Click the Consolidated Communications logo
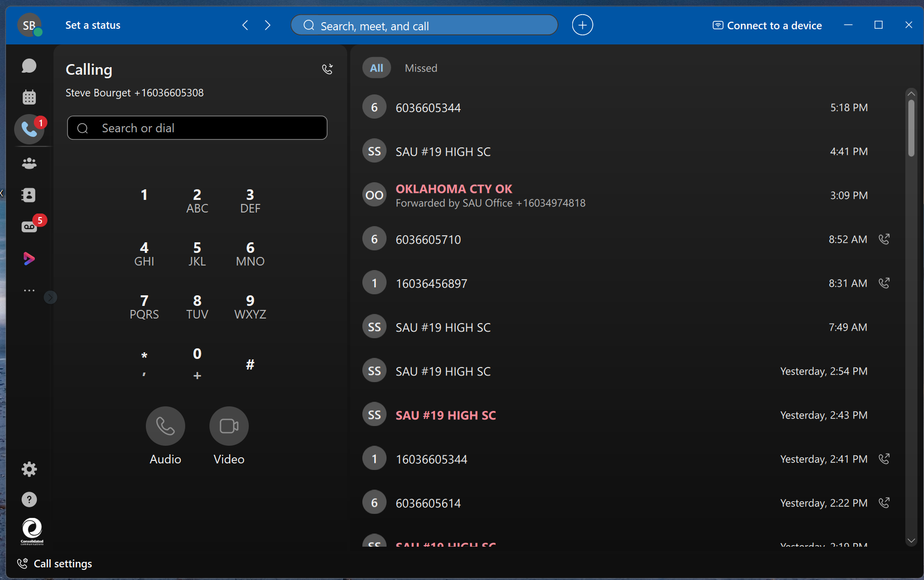 (x=32, y=532)
